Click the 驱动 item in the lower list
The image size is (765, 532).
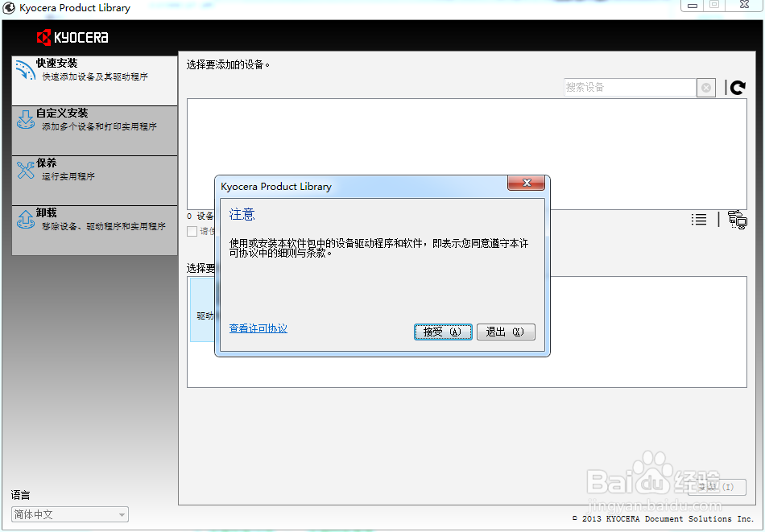tap(202, 310)
